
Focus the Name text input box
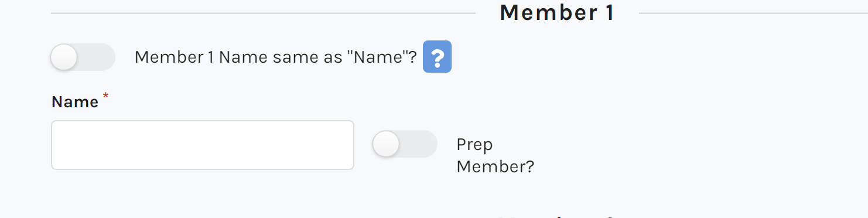203,145
